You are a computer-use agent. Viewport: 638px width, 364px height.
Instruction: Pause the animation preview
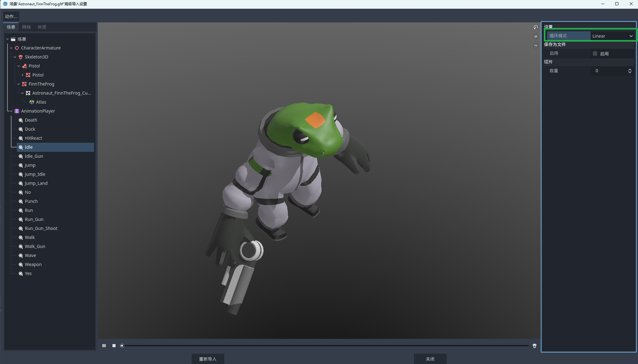(104, 346)
